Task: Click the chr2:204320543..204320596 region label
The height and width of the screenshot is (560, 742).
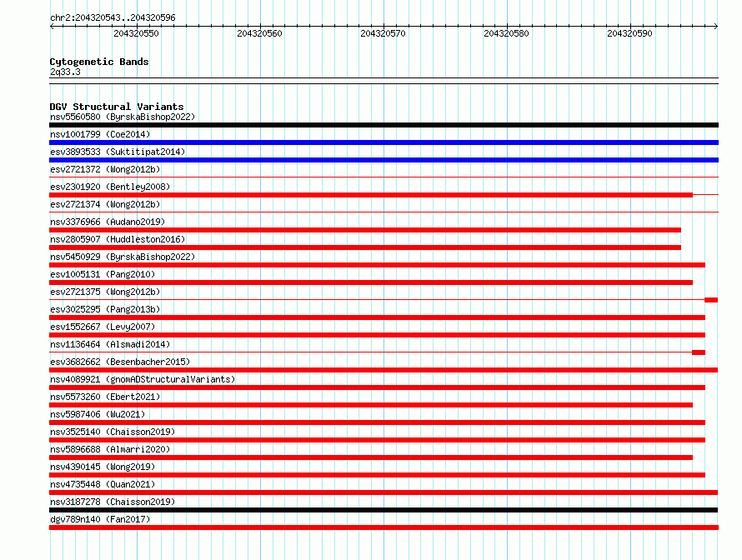Action: tap(113, 17)
